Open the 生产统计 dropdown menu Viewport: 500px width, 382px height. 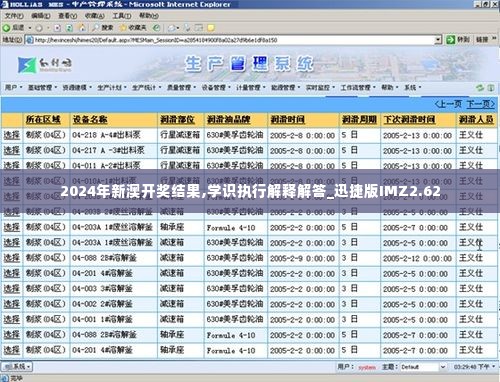pyautogui.click(x=146, y=88)
